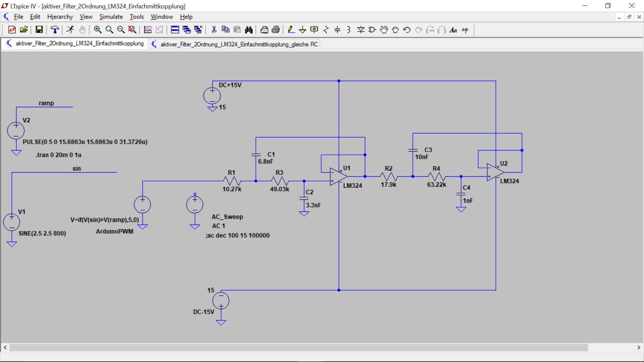Place Text with the Aa icon
The height and width of the screenshot is (362, 644).
(x=453, y=30)
